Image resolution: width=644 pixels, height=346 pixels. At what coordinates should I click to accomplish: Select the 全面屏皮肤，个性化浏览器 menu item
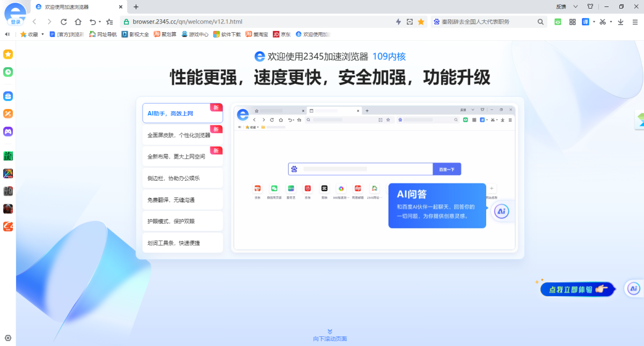pyautogui.click(x=182, y=135)
